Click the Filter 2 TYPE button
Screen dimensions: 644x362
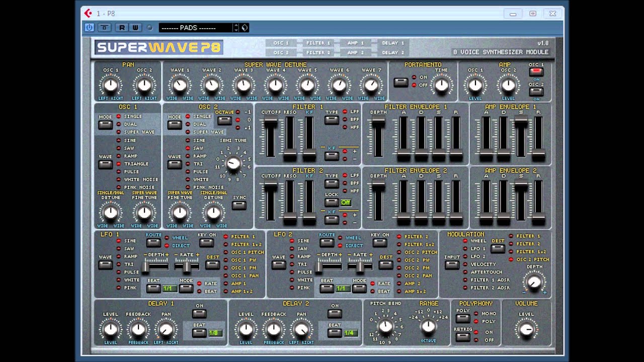tap(331, 184)
